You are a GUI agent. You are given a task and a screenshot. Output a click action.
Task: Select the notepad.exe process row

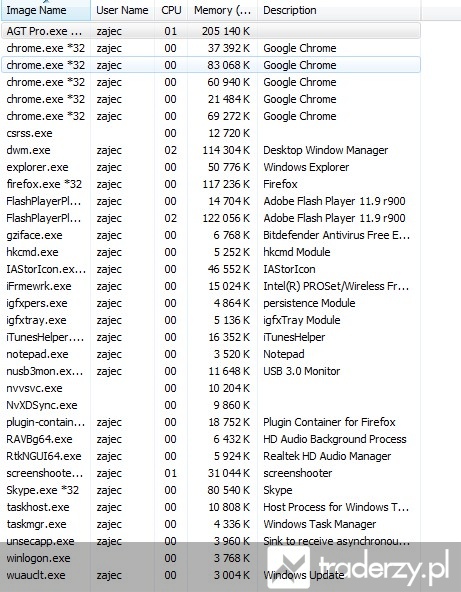211,354
